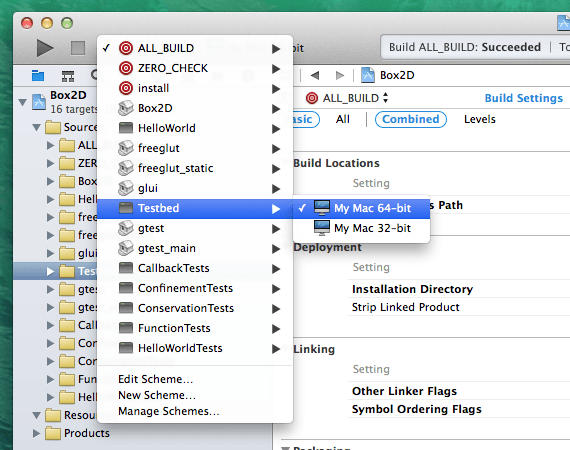The image size is (570, 450).
Task: Click the red target icon beside ALL_BUILD scheme
Action: 126,48
